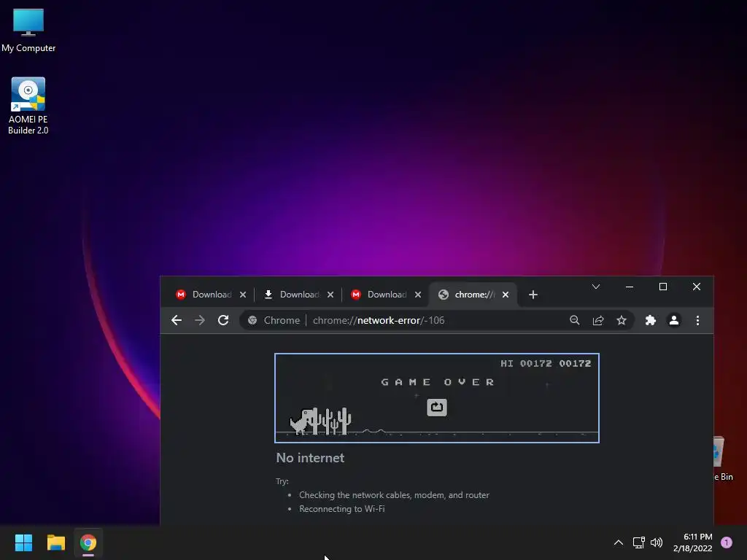Open network status tray icon
This screenshot has width=747, height=560.
point(638,542)
